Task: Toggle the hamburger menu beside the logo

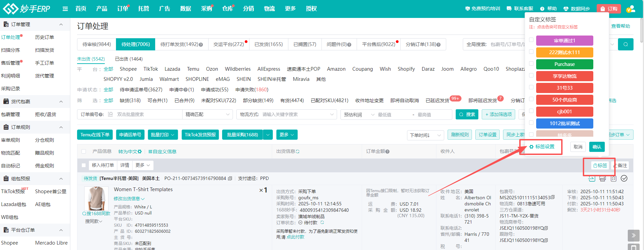Action: pyautogui.click(x=65, y=9)
